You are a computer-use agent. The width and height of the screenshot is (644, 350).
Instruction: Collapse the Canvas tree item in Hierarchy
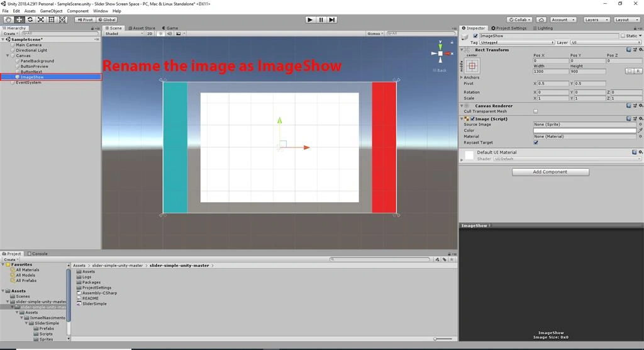pyautogui.click(x=8, y=55)
